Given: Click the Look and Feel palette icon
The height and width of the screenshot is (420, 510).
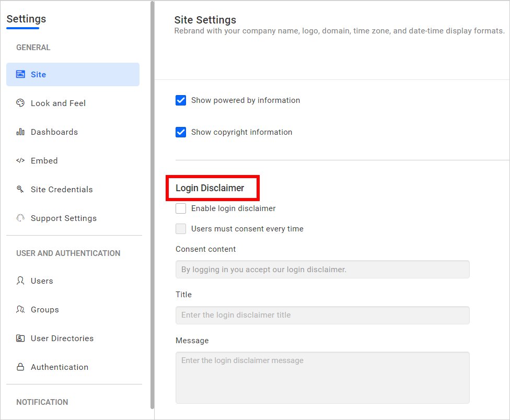Looking at the screenshot, I should pyautogui.click(x=20, y=103).
